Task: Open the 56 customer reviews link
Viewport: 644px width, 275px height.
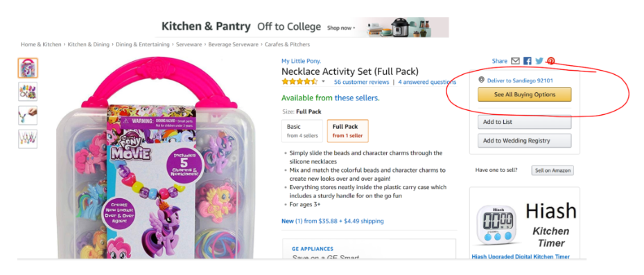Action: 361,82
